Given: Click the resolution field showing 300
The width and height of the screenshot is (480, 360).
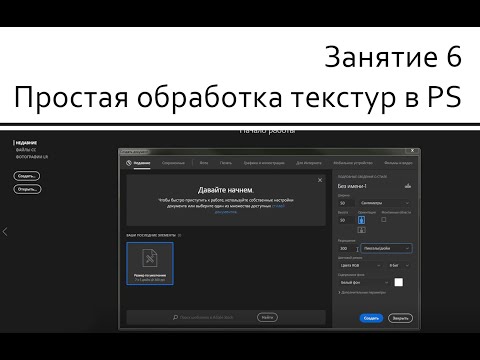Looking at the screenshot, I should (x=347, y=248).
